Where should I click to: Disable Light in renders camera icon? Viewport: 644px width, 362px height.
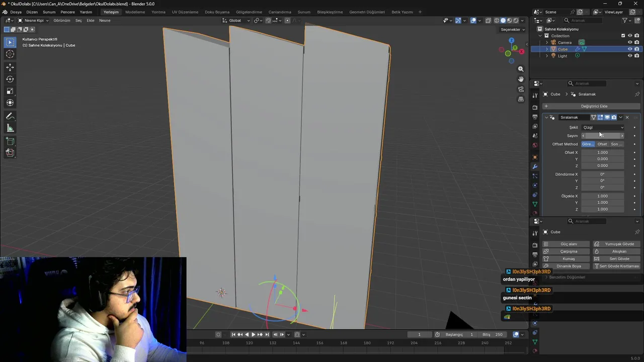[x=636, y=56]
